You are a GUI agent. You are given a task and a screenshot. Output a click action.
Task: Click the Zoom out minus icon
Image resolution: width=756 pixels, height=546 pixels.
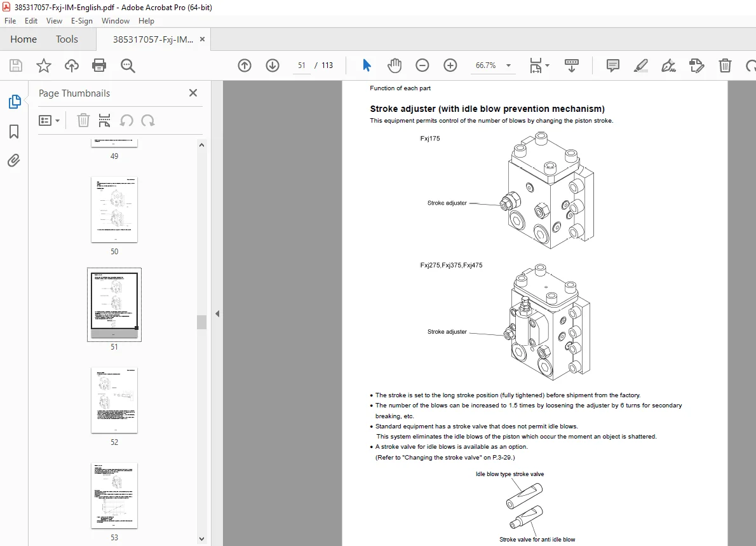[x=422, y=65]
